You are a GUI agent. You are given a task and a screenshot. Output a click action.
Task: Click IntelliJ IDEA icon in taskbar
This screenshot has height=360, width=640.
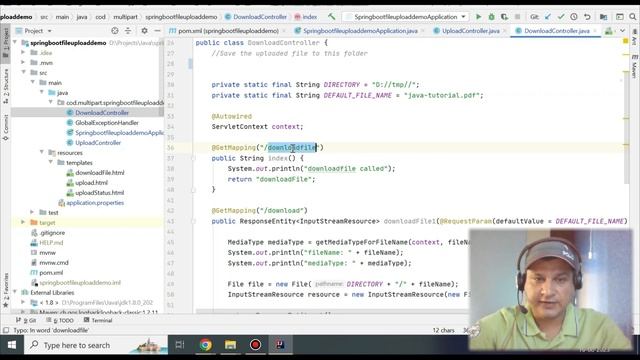point(280,345)
